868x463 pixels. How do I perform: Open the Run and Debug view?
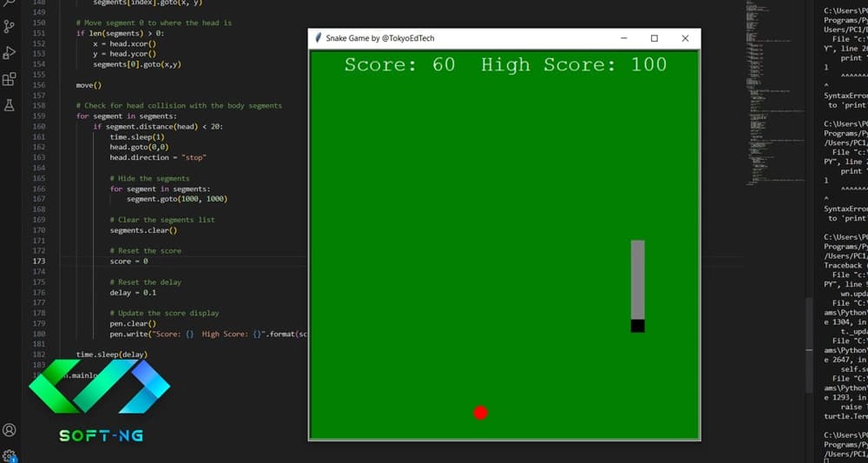[x=9, y=53]
